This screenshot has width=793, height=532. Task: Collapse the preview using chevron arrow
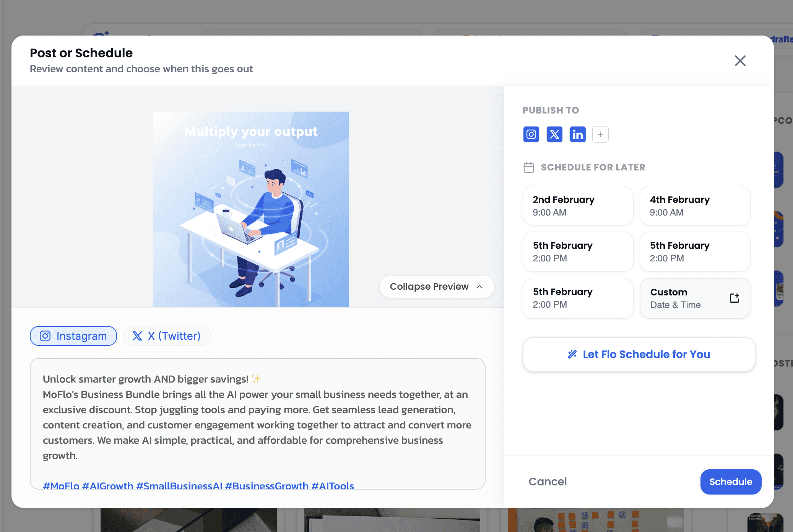pyautogui.click(x=479, y=287)
